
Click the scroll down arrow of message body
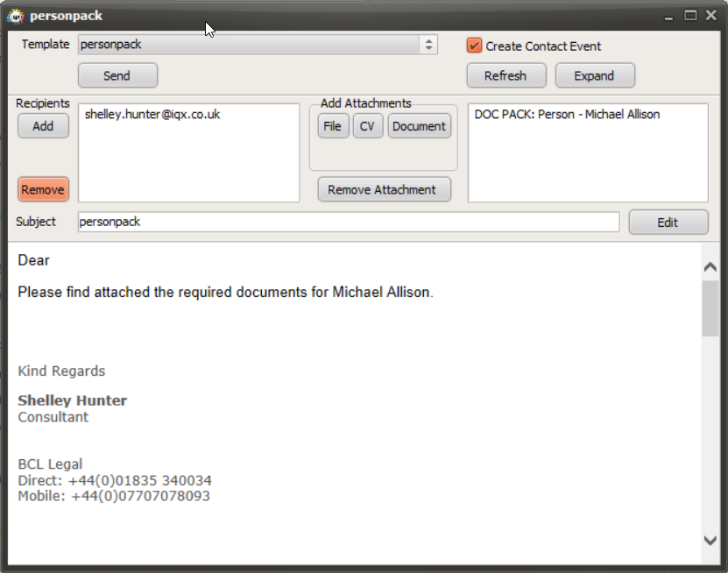[710, 541]
